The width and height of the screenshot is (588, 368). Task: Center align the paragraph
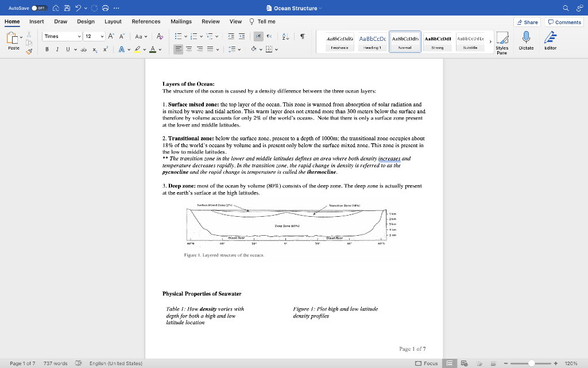coord(189,49)
